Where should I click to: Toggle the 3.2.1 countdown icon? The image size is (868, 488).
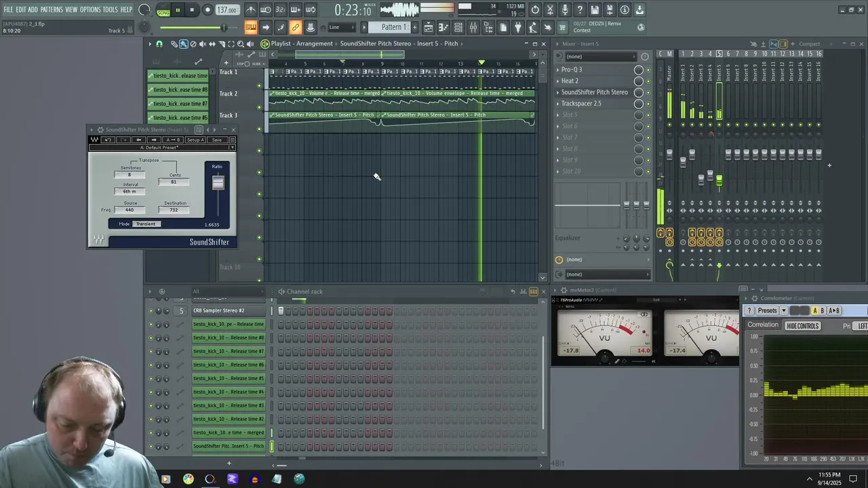pyautogui.click(x=281, y=10)
